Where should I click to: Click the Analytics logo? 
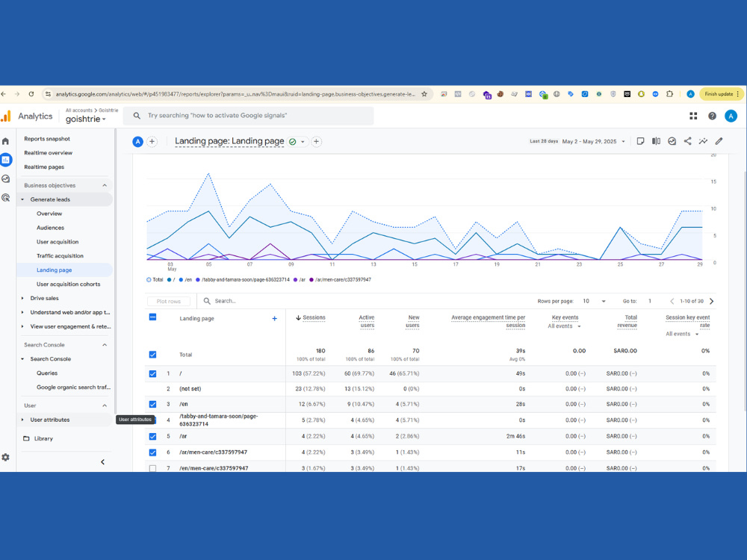coord(27,116)
